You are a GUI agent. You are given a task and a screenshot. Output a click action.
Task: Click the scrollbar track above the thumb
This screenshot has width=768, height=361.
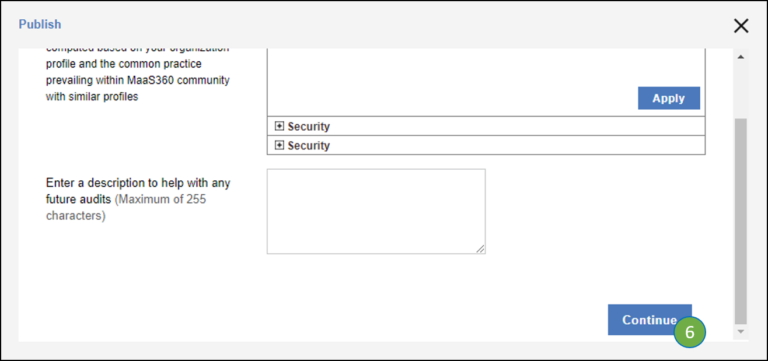741,91
